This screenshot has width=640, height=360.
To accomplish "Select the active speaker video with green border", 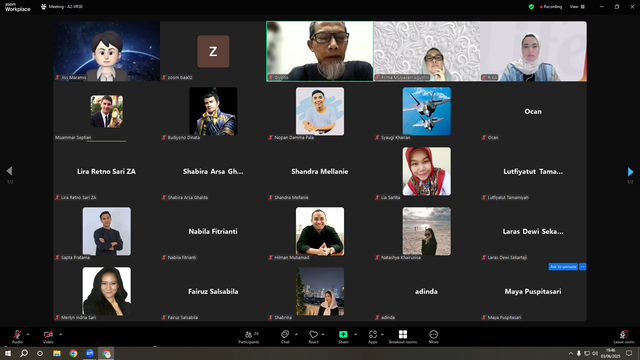I will [320, 51].
